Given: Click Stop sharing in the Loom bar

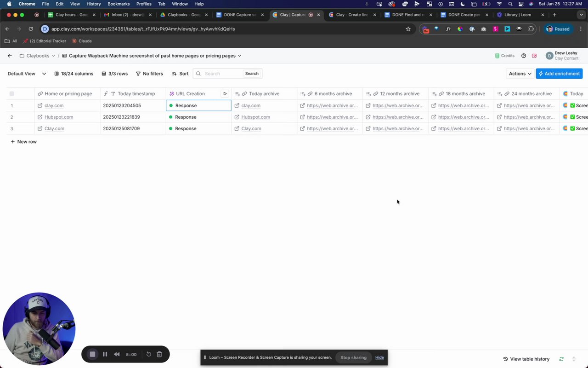Looking at the screenshot, I should point(353,357).
